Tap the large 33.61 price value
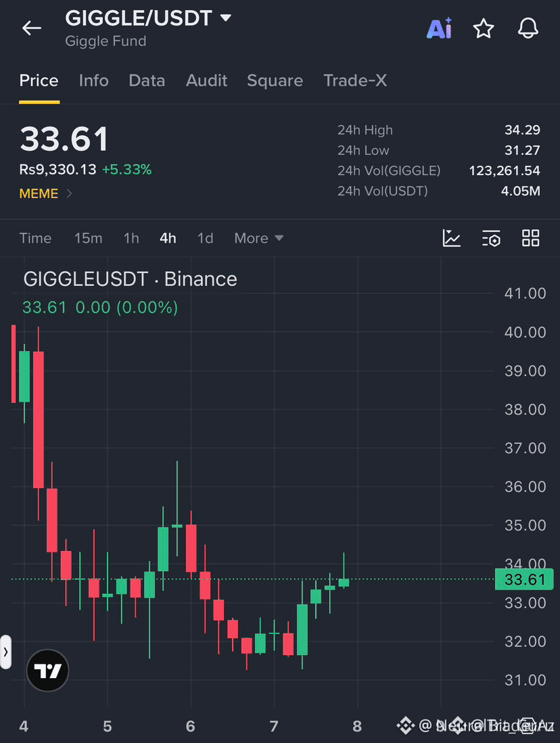Viewport: 560px width, 743px height. (64, 139)
